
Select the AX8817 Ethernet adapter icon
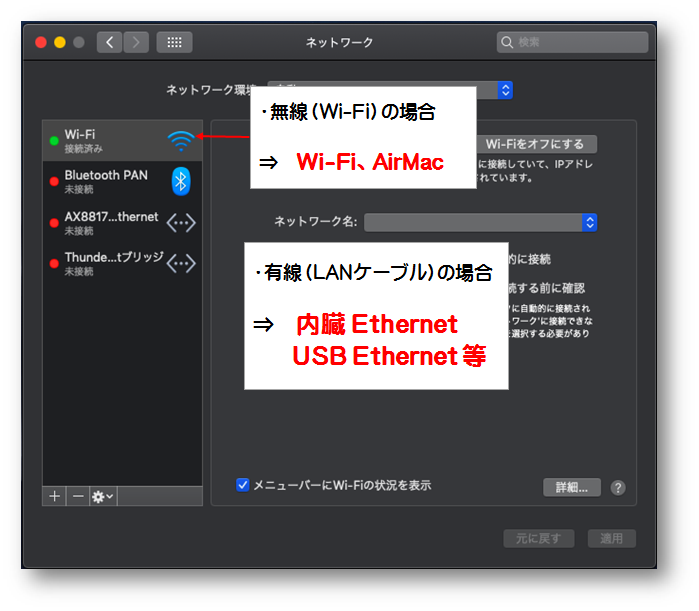pos(181,223)
